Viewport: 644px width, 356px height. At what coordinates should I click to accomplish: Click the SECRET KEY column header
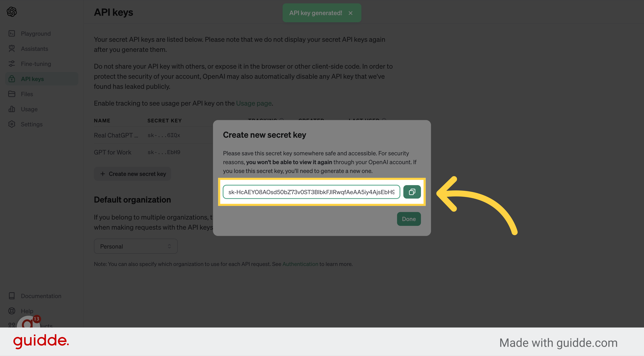tap(165, 121)
